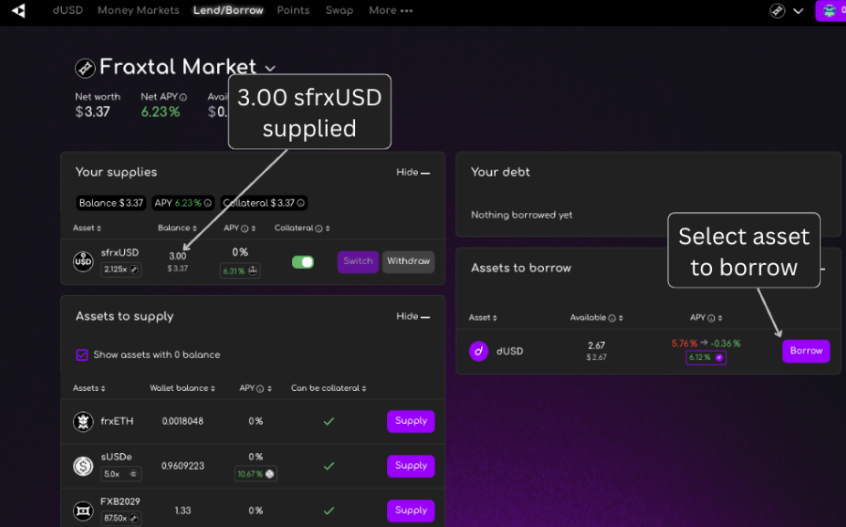
Task: Collapse Assets to supply with Hide
Action: coord(413,317)
